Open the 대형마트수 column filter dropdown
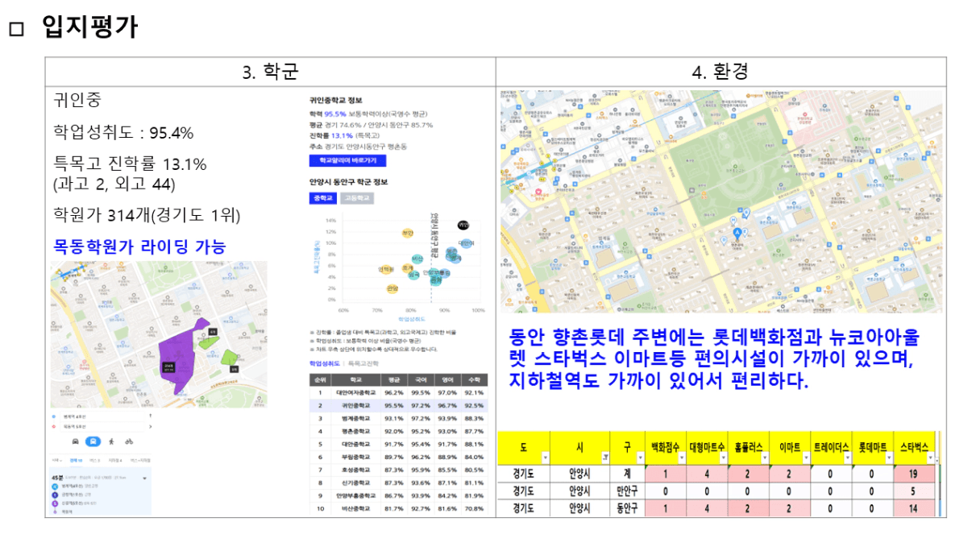 coord(724,458)
